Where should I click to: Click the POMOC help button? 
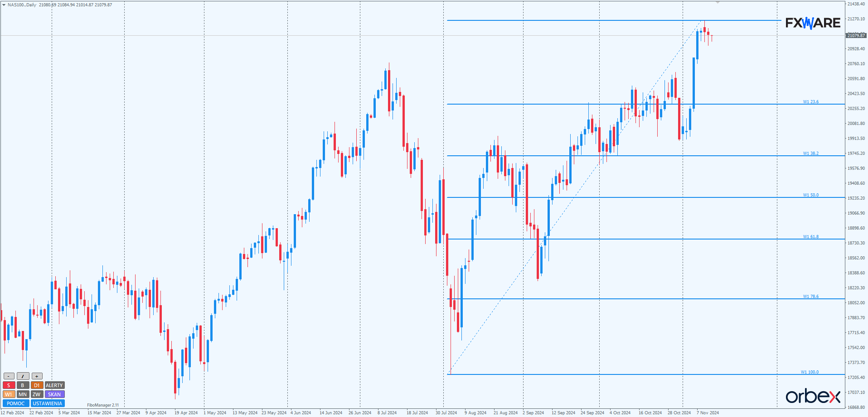[x=16, y=403]
